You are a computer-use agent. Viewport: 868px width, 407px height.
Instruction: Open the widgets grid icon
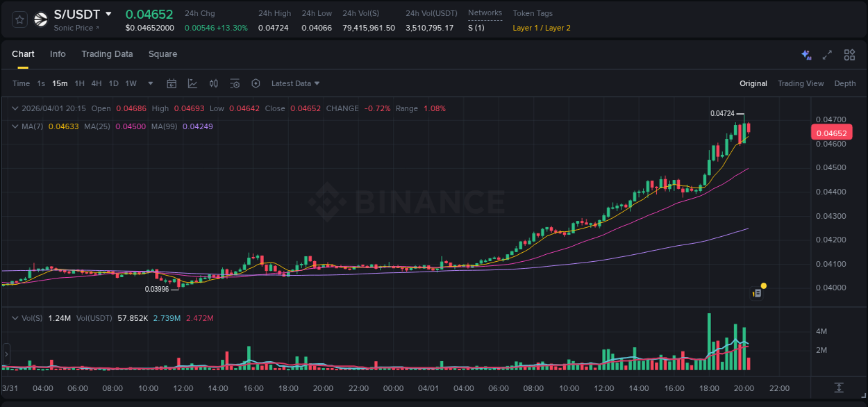849,53
